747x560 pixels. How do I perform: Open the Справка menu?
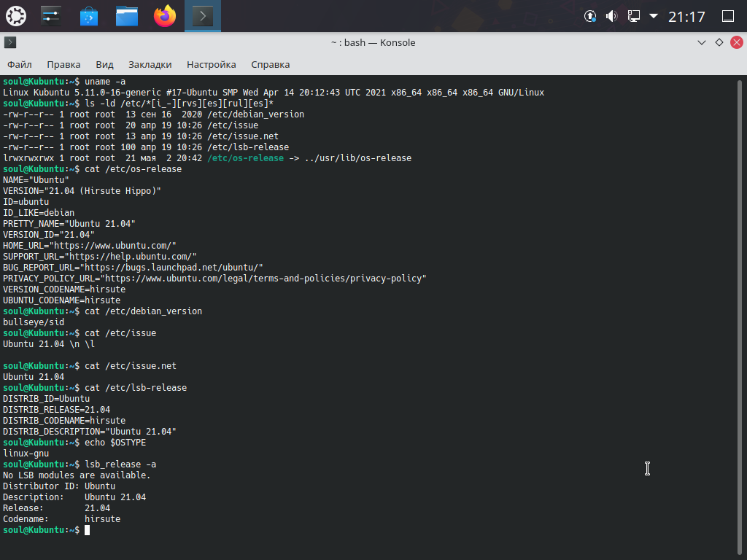(x=271, y=64)
